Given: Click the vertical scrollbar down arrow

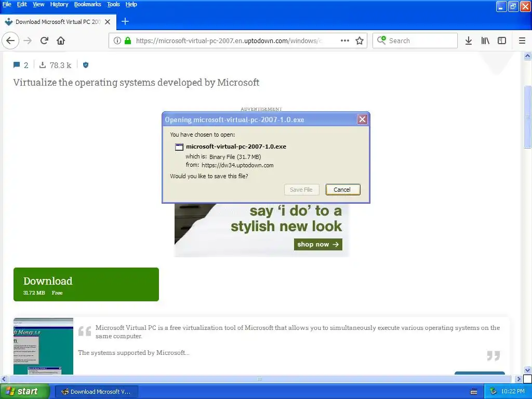Looking at the screenshot, I should click(x=527, y=370).
